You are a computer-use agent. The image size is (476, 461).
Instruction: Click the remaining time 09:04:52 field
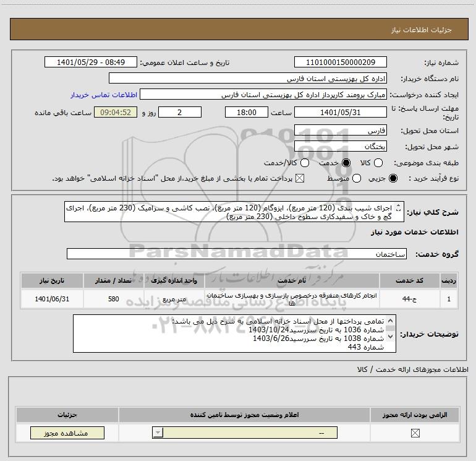[x=116, y=113]
